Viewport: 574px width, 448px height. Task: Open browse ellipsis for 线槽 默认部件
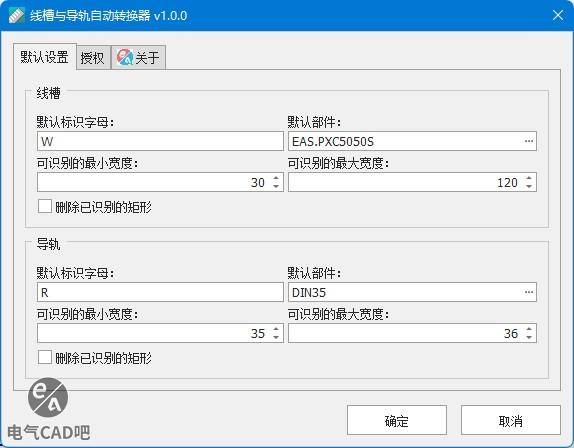tap(529, 141)
